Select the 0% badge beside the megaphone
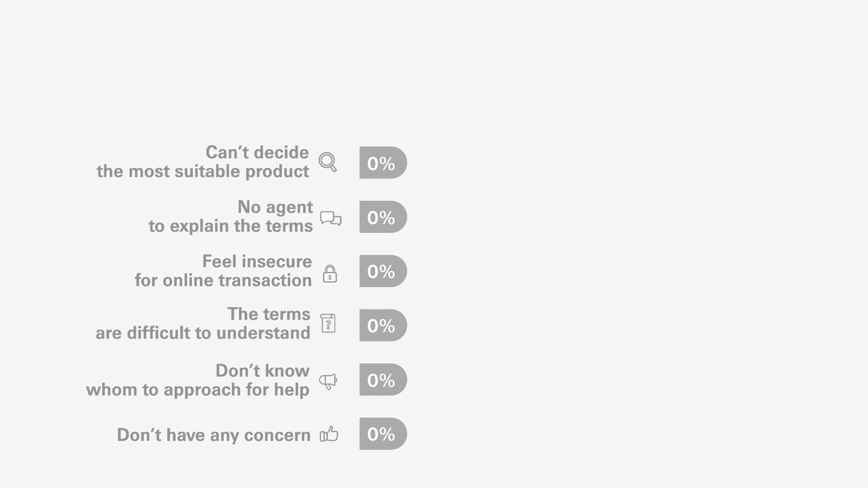The height and width of the screenshot is (488, 868). (383, 380)
